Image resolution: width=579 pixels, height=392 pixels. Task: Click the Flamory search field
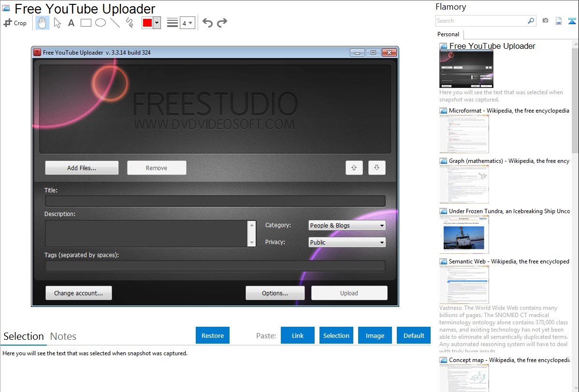(481, 21)
